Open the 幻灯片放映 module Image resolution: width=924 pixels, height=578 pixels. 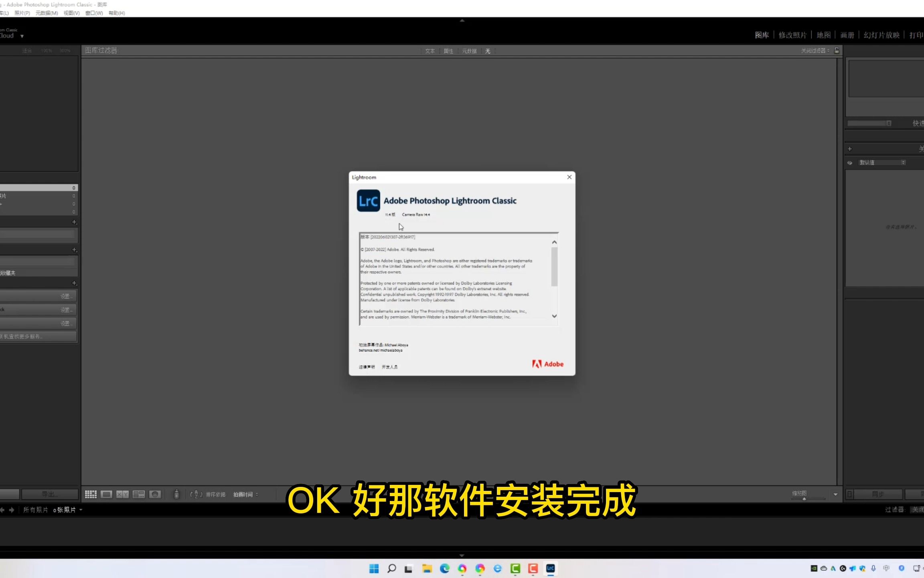click(881, 35)
